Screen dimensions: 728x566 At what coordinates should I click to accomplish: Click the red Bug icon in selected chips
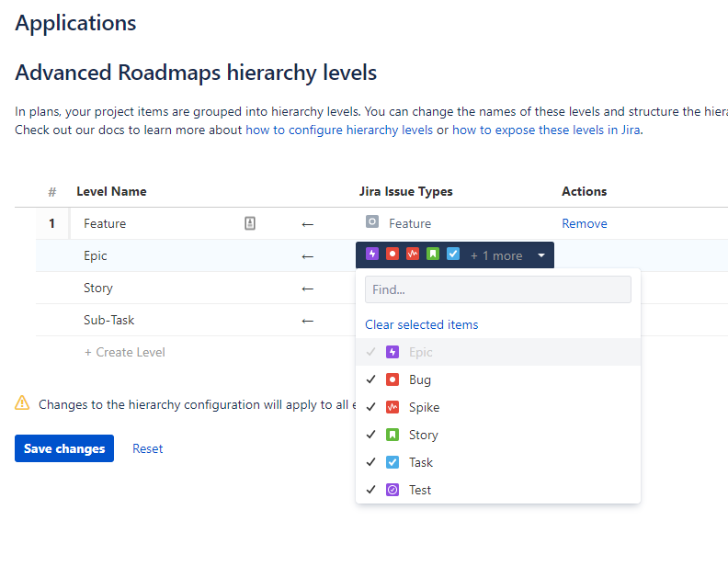pyautogui.click(x=392, y=254)
